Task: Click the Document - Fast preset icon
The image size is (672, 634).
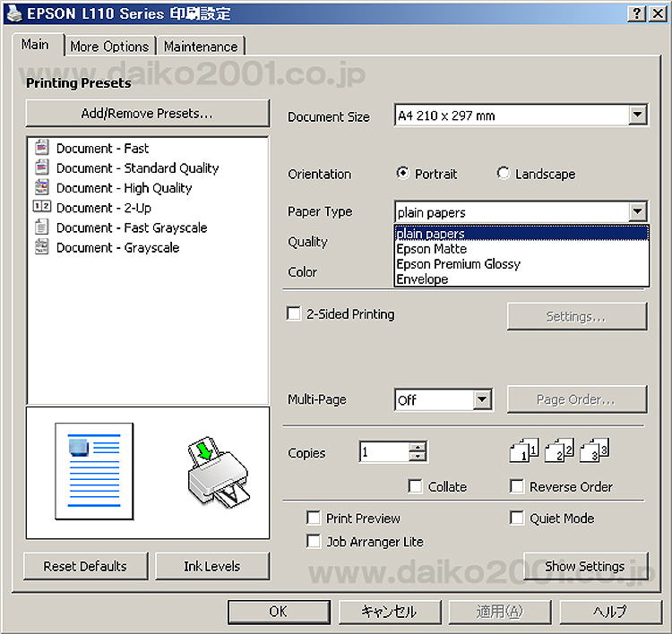Action: pos(41,148)
